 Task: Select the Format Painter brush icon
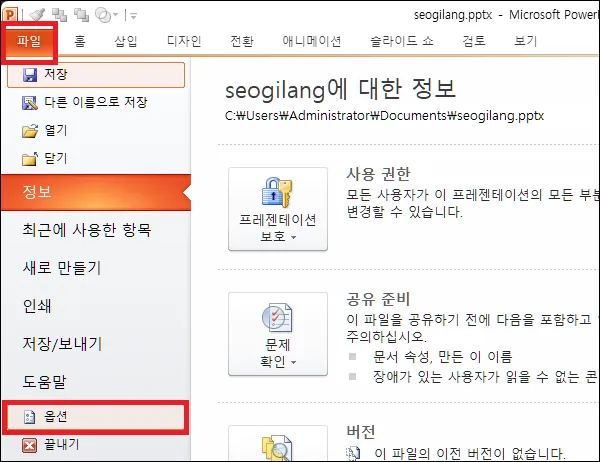(x=37, y=15)
